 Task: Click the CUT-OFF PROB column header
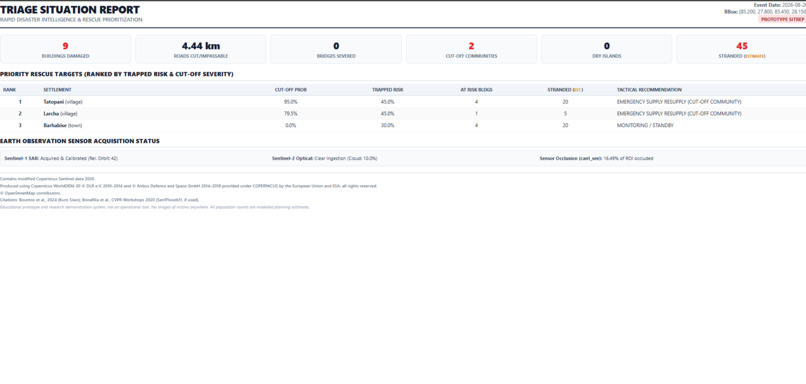291,90
